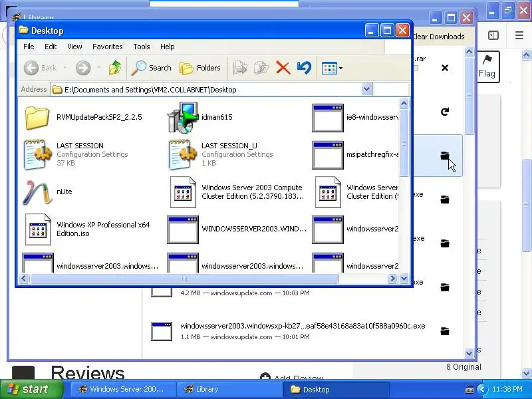Select the LAST SESSION configuration file icon
Viewport: 532px width, 399px height.
point(37,154)
